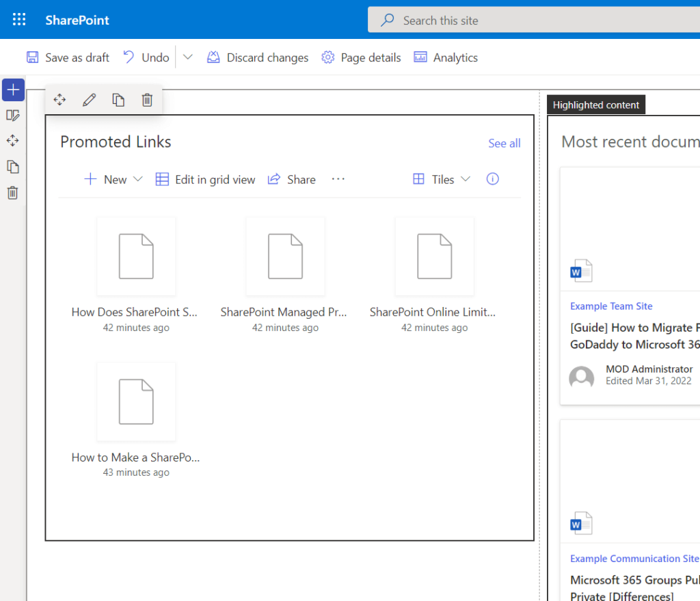Image resolution: width=700 pixels, height=601 pixels.
Task: Open SharePoint Online Limit... tile
Action: coord(434,256)
